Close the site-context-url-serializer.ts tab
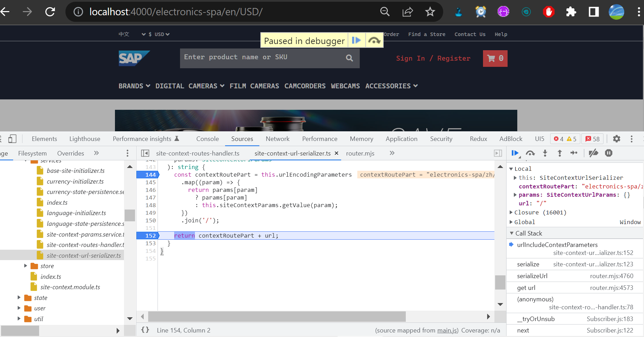 coord(336,153)
